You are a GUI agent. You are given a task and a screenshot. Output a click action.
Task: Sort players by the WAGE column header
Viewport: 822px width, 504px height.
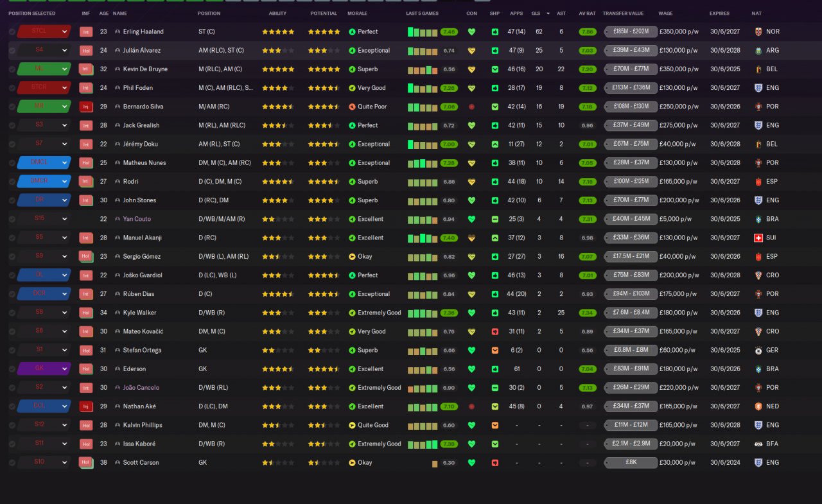[x=665, y=13]
